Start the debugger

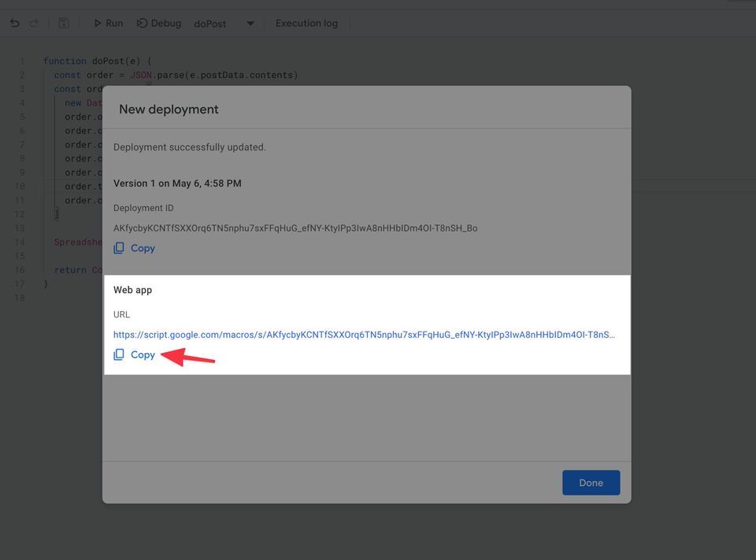[x=143, y=23]
